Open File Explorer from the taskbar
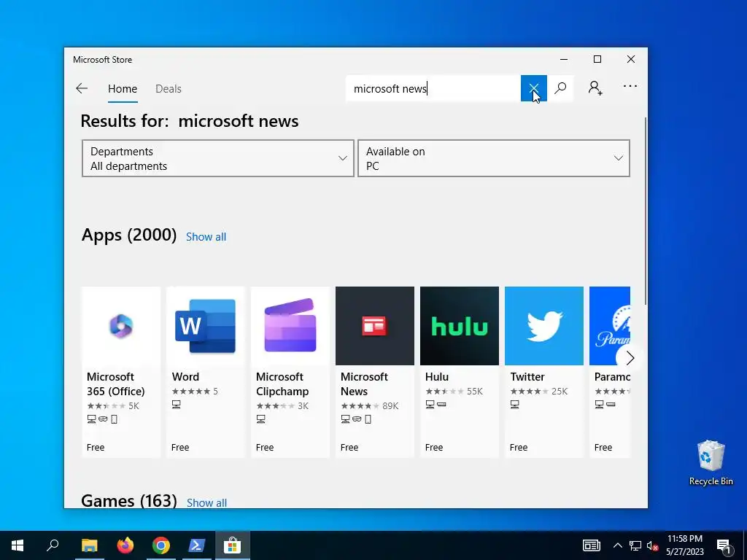Viewport: 747px width, 560px height. tap(89, 545)
